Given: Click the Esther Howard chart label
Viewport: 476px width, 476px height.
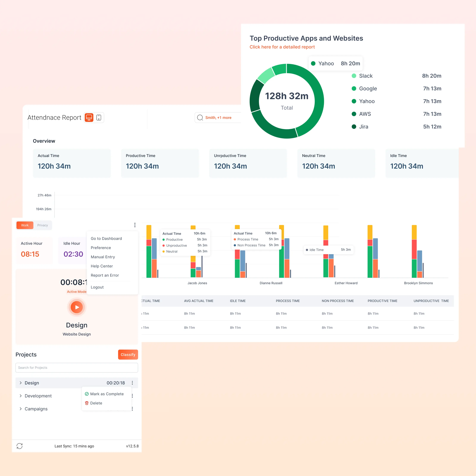Looking at the screenshot, I should point(346,283).
